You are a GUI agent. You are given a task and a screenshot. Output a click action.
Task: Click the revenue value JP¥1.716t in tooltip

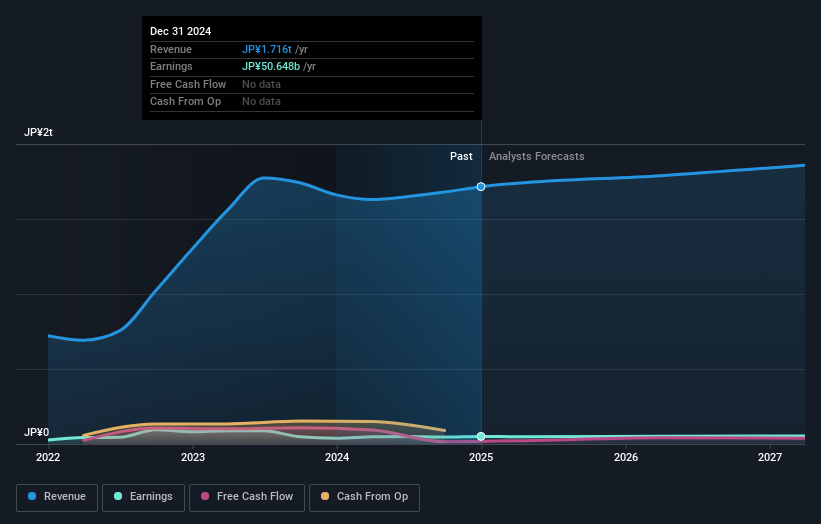[267, 49]
